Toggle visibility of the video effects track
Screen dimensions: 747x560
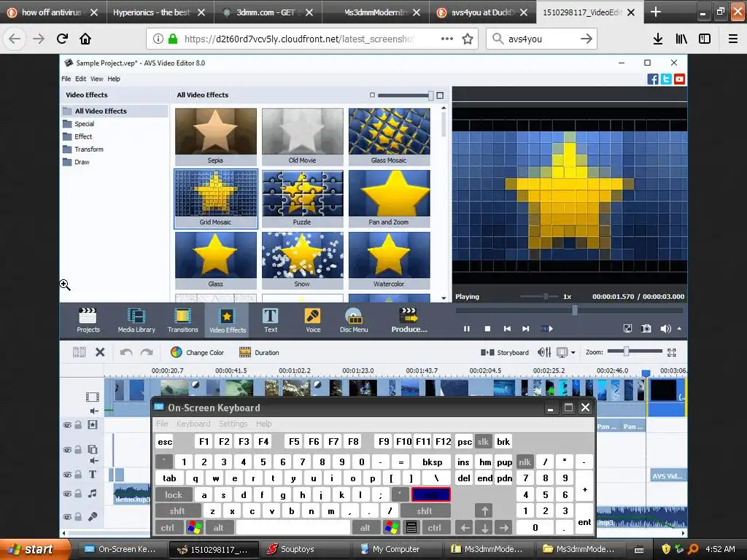(67, 425)
